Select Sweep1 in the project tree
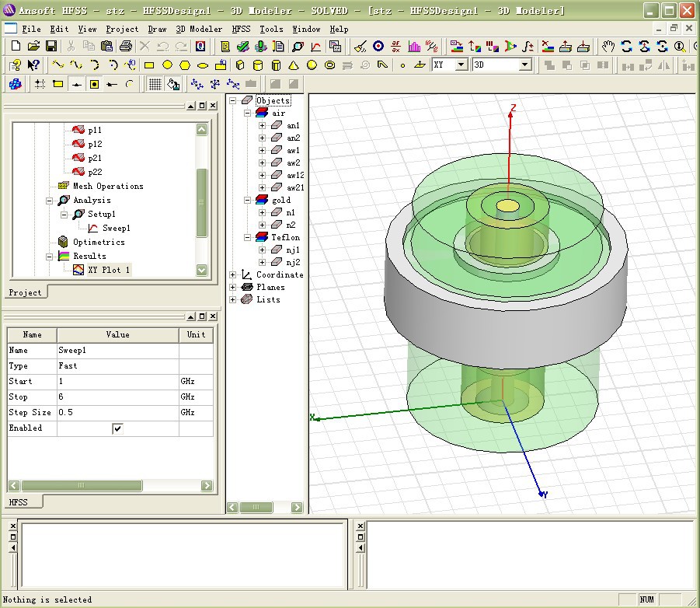Image resolution: width=700 pixels, height=608 pixels. click(116, 229)
